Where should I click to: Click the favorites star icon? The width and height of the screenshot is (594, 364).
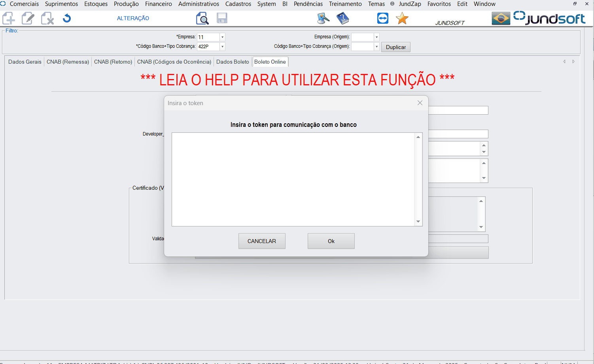tap(402, 18)
